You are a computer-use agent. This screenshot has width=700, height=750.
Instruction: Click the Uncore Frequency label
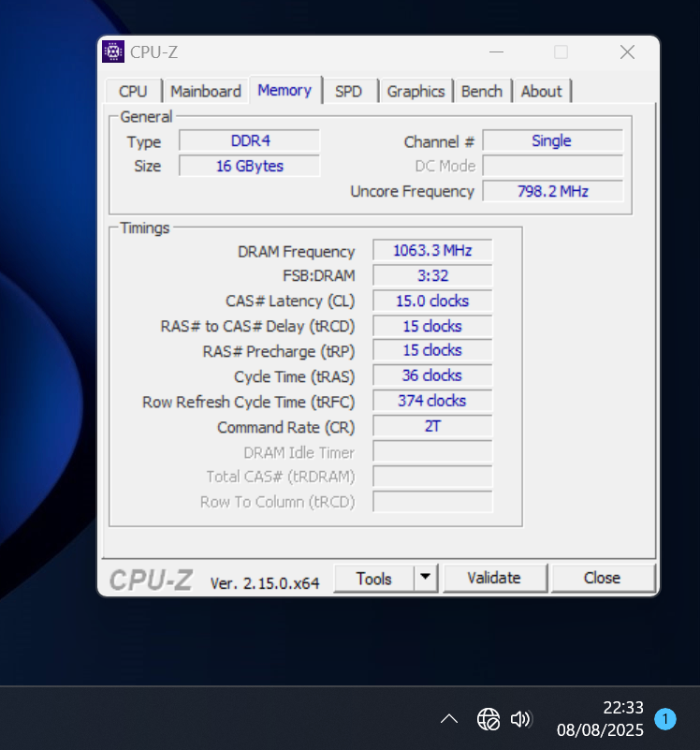[412, 191]
